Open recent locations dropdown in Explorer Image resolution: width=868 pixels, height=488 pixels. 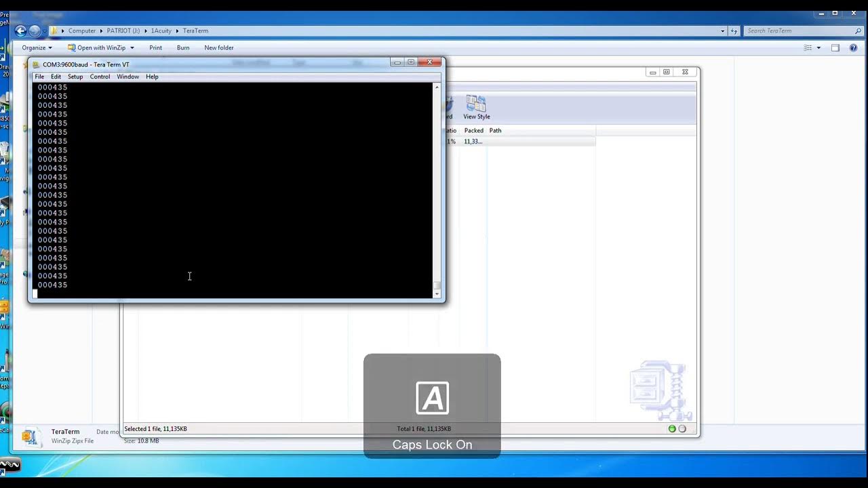click(x=45, y=31)
